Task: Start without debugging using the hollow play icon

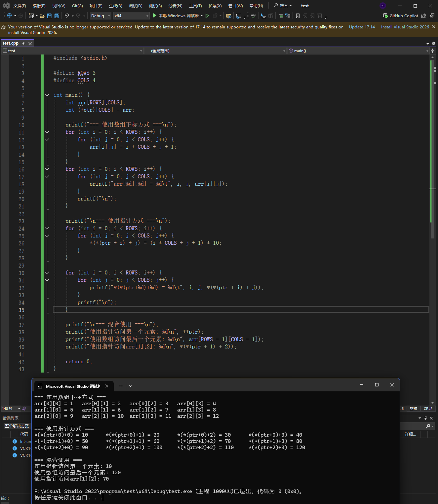Action: (207, 16)
